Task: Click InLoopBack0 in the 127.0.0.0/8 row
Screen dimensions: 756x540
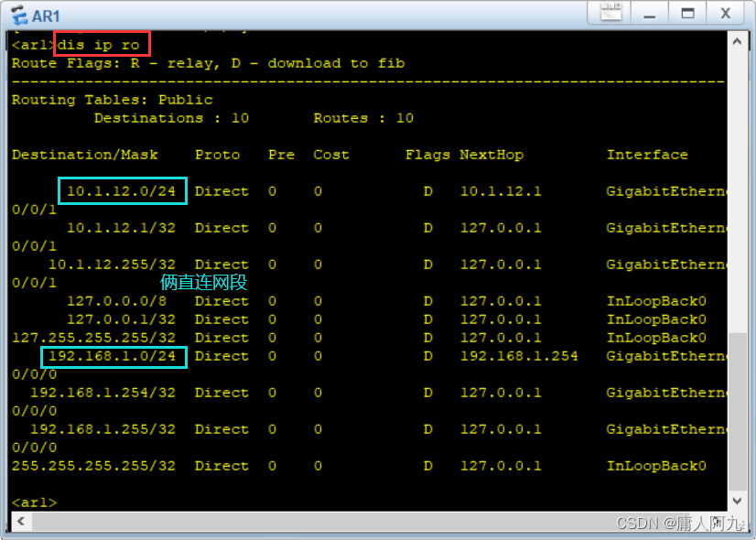Action: point(656,301)
